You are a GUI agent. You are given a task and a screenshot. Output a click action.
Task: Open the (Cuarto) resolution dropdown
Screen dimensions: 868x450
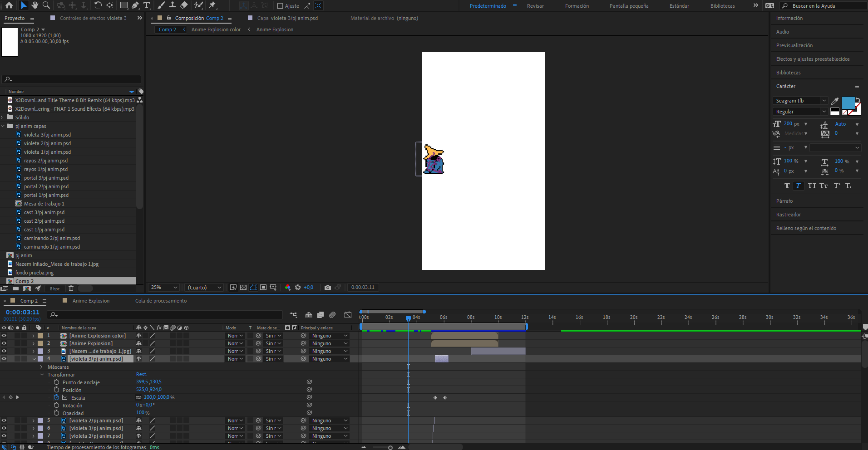click(x=205, y=288)
